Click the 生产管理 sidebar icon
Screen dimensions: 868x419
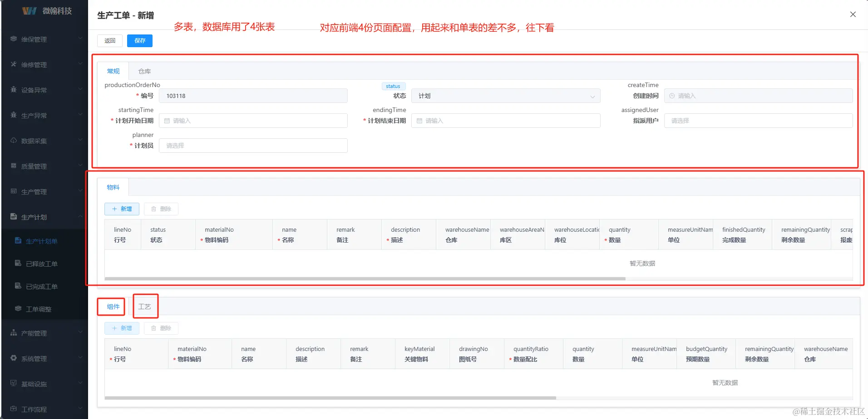click(x=14, y=191)
